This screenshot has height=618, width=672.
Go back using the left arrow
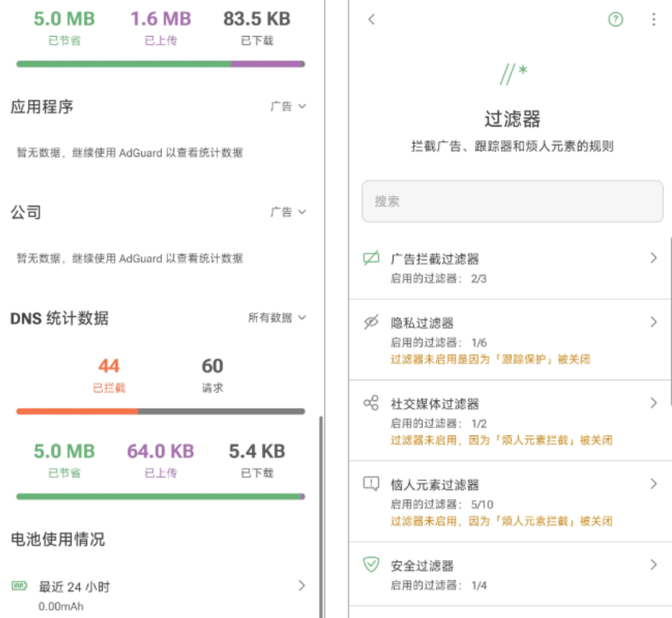[x=372, y=19]
